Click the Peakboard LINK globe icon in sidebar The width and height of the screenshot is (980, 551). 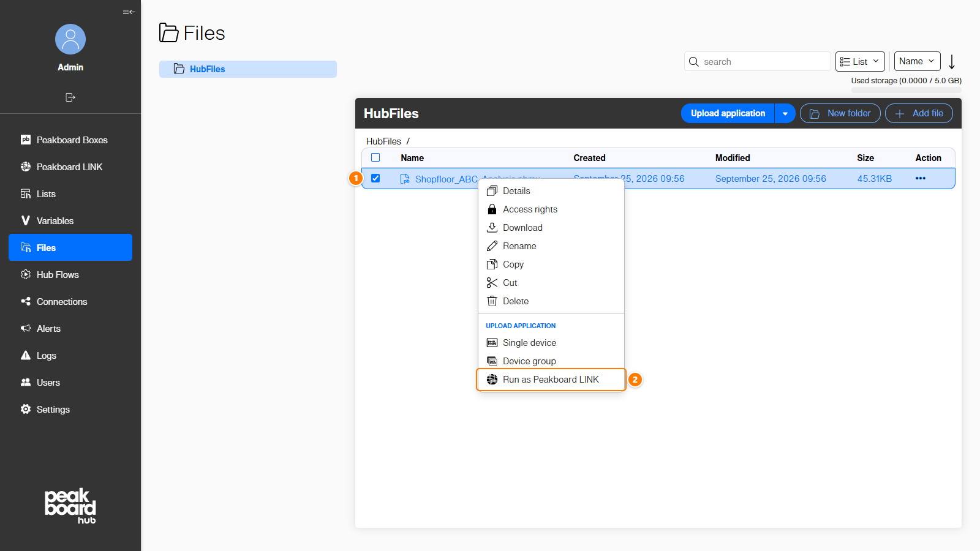coord(26,167)
